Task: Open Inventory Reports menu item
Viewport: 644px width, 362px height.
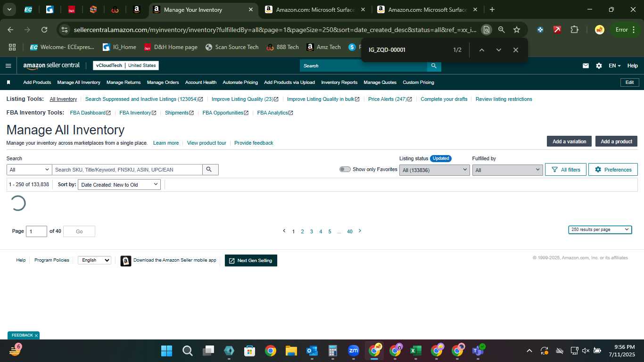Action: [339, 82]
